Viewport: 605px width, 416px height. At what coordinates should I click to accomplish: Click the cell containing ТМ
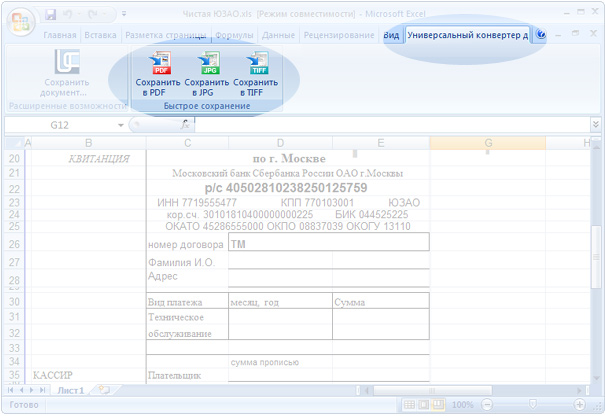click(x=329, y=242)
